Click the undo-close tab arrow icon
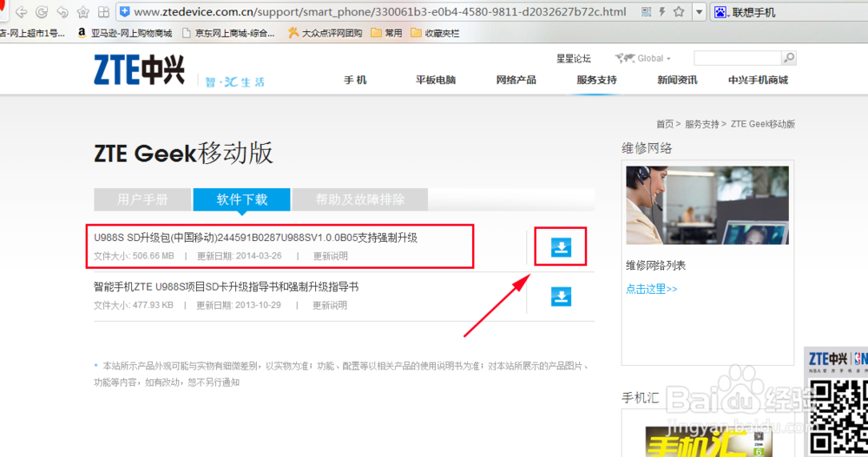This screenshot has height=457, width=868. [x=62, y=11]
